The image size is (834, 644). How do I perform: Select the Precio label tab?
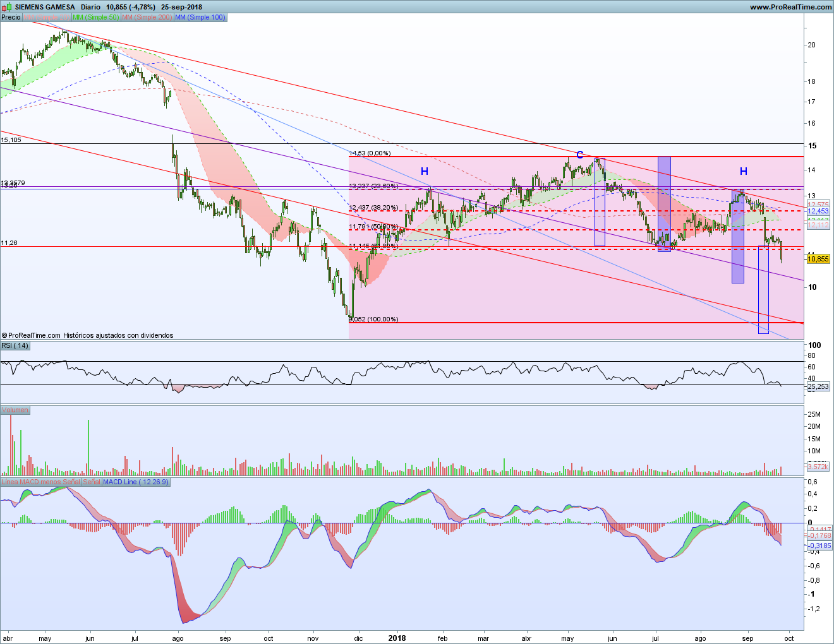[11, 17]
